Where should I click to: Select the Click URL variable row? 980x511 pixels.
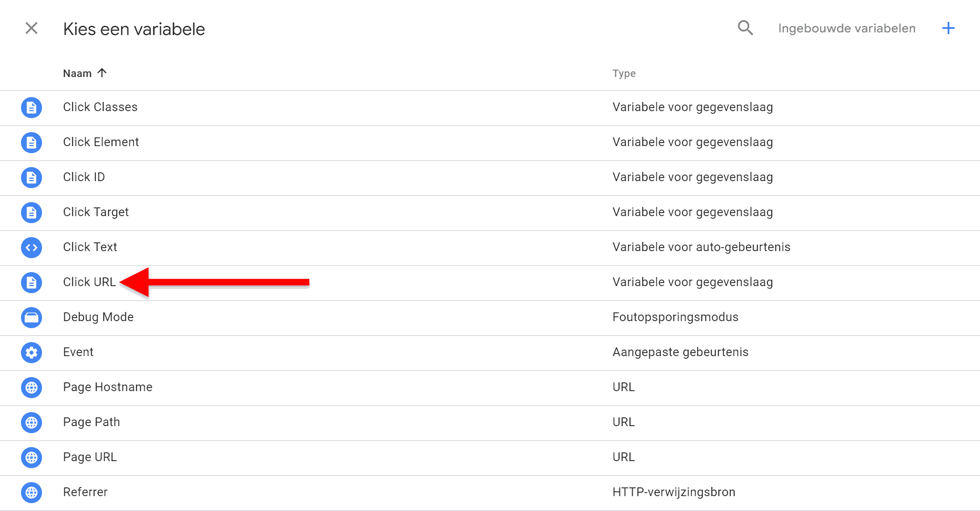tap(89, 282)
